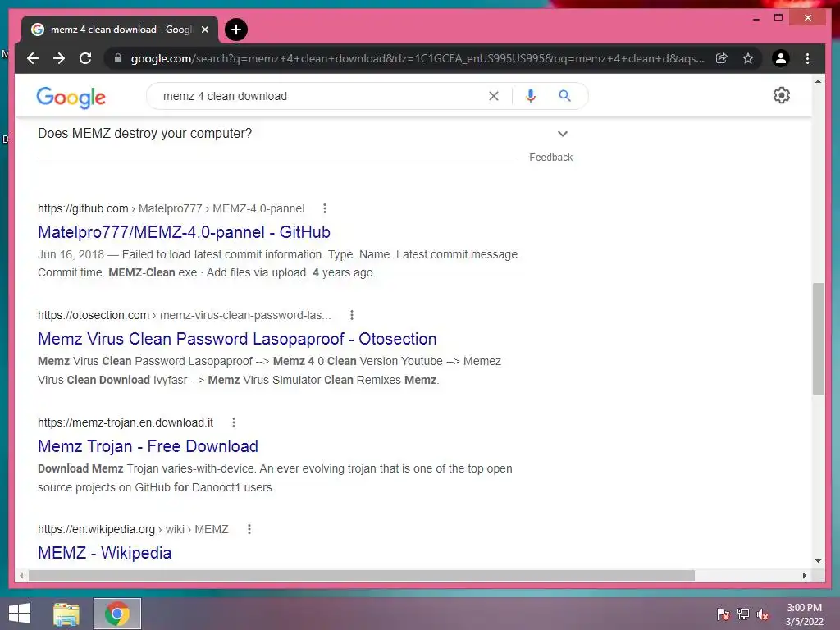
Task: Open Memz Trojan - Free Download result
Action: pyautogui.click(x=148, y=446)
